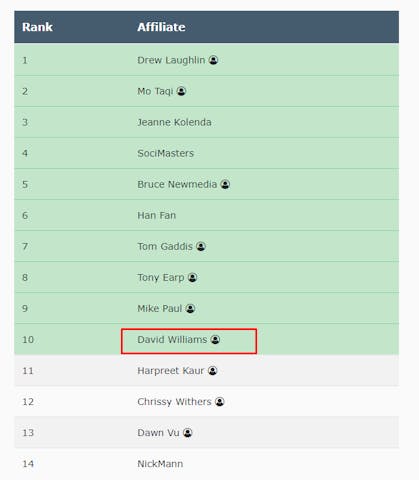Select the user icon beside Harpreet Kaur
Image resolution: width=419 pixels, height=480 pixels.
[x=213, y=371]
